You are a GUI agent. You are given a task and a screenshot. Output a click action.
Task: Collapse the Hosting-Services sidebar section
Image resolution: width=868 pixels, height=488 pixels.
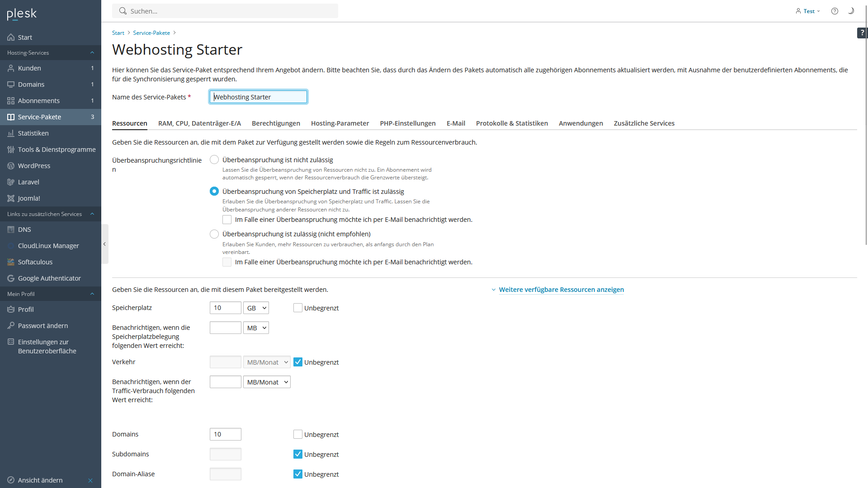click(x=92, y=52)
